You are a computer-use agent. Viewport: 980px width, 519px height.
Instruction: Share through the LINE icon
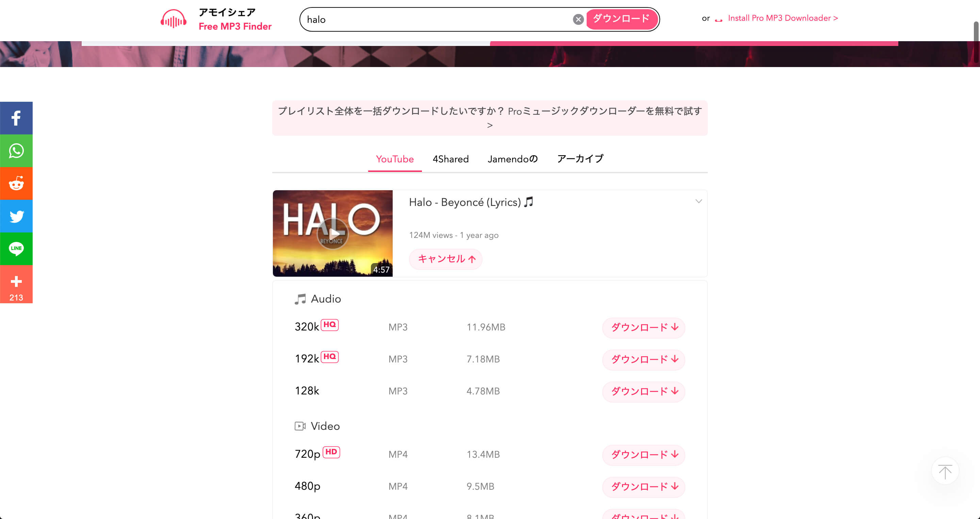coord(16,249)
